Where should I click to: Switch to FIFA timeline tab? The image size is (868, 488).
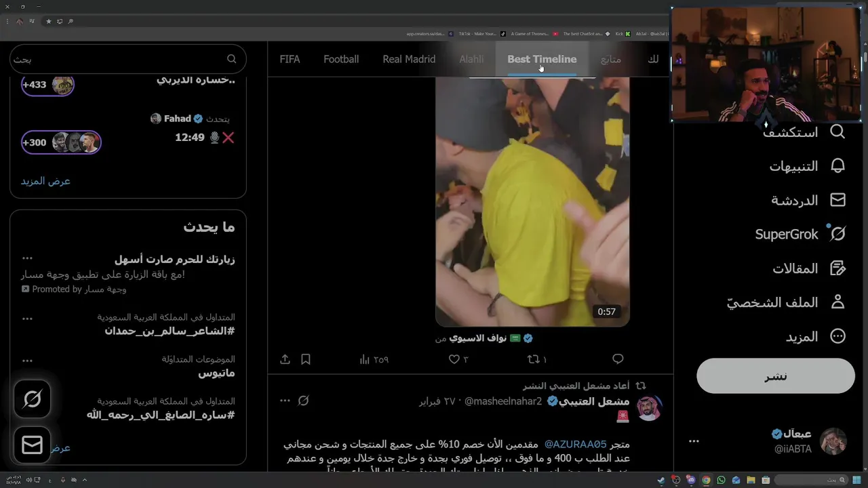[290, 59]
